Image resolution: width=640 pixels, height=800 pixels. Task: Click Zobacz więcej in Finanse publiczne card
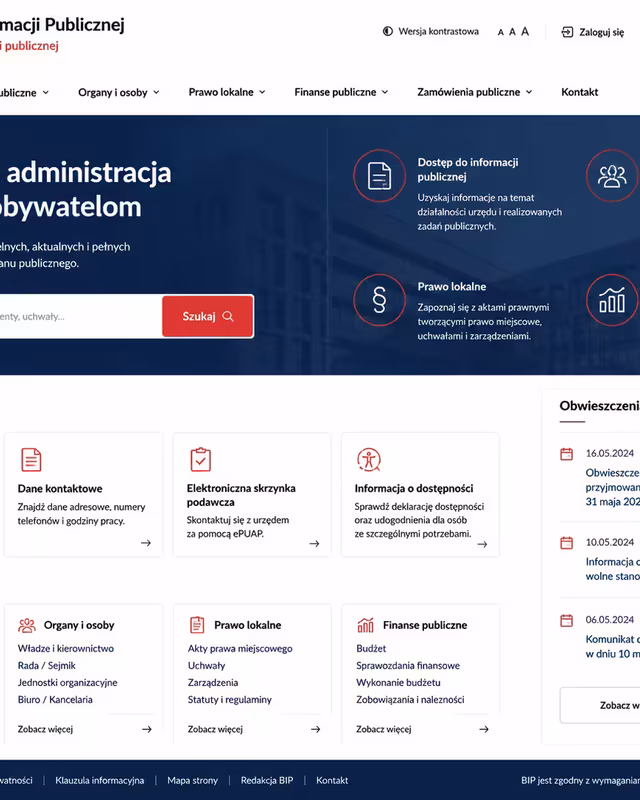[x=384, y=729]
